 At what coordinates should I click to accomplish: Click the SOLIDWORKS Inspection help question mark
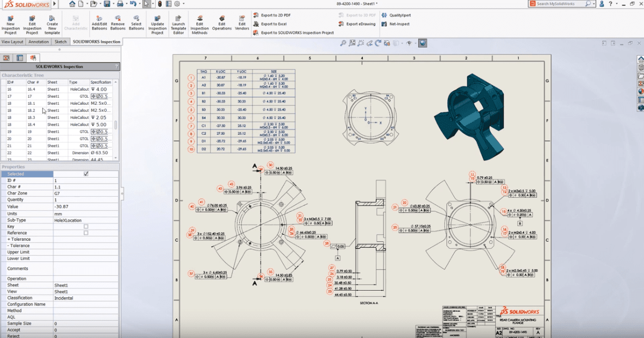(116, 66)
